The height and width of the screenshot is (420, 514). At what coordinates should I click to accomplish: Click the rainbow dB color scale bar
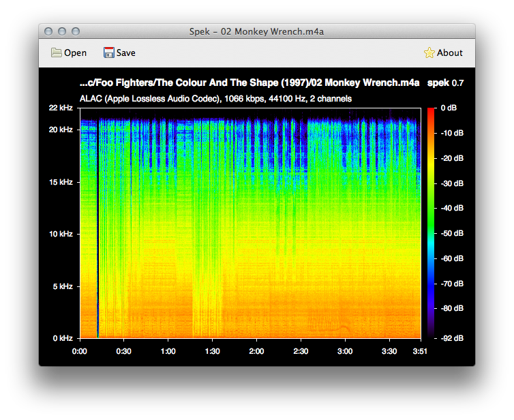tap(430, 222)
